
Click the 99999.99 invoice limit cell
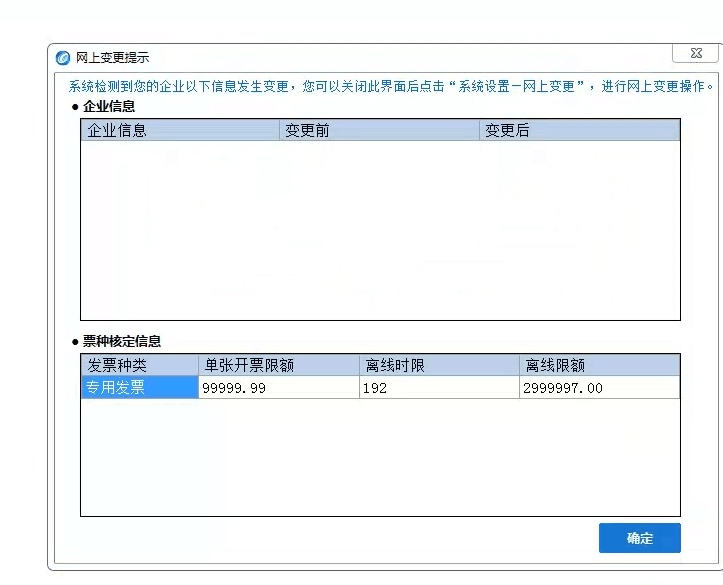(279, 387)
